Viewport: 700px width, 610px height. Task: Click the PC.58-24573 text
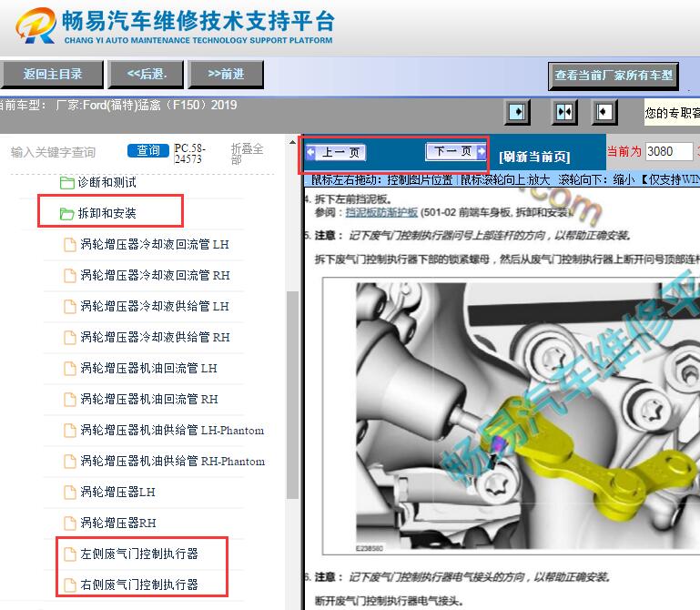(x=189, y=154)
